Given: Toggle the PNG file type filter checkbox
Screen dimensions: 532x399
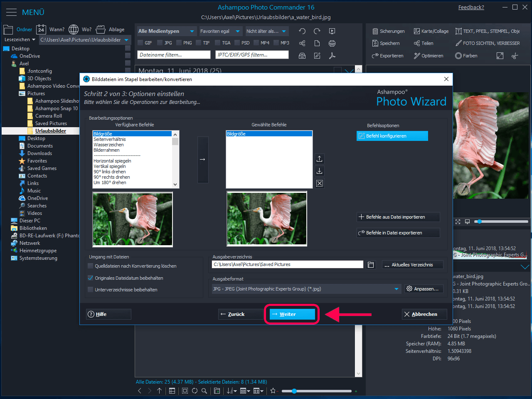Looking at the screenshot, I should pyautogui.click(x=179, y=43).
